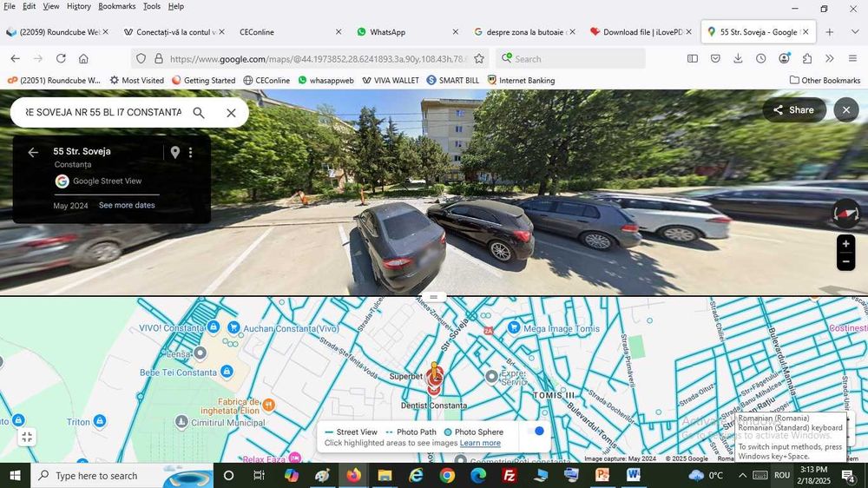Open Word from the taskbar
This screenshot has height=488, width=868.
click(x=634, y=475)
